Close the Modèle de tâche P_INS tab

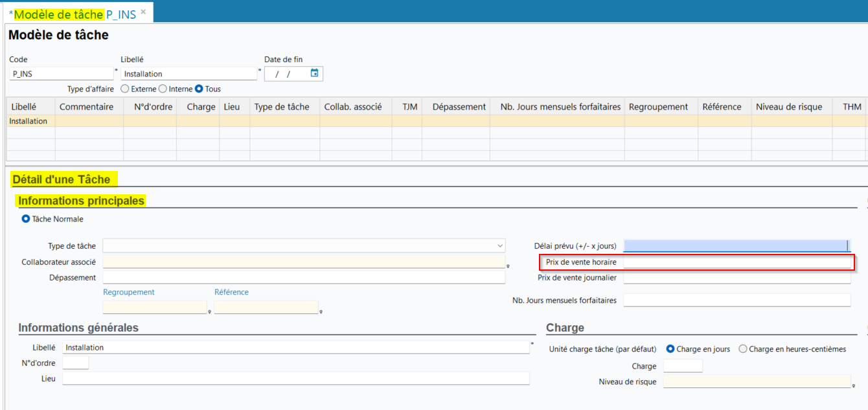(x=143, y=12)
